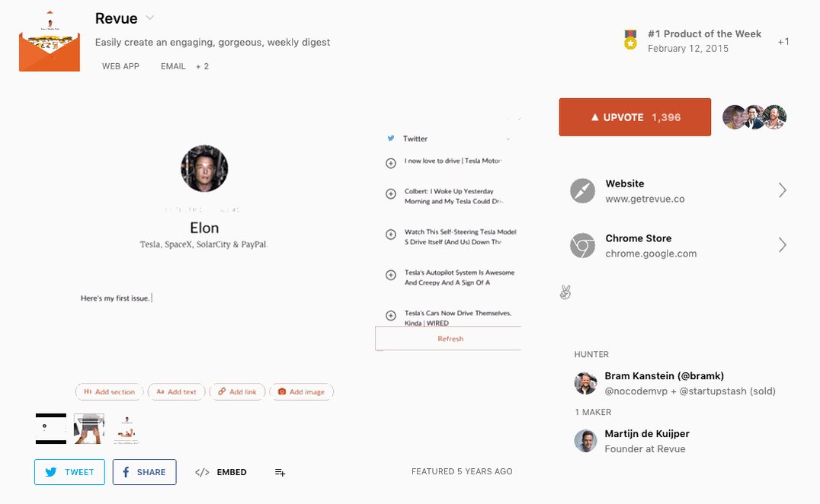Image resolution: width=820 pixels, height=504 pixels.
Task: Click the Chrome Store icon
Action: [x=582, y=245]
